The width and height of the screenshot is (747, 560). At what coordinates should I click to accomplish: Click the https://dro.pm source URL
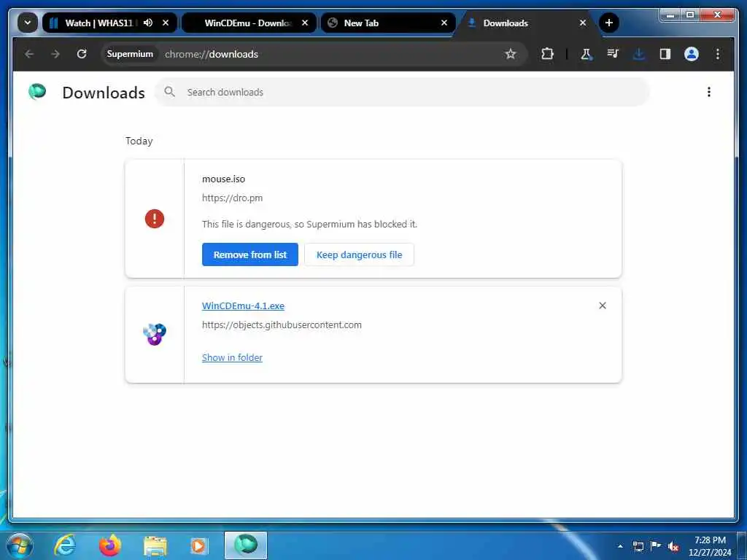click(x=232, y=198)
